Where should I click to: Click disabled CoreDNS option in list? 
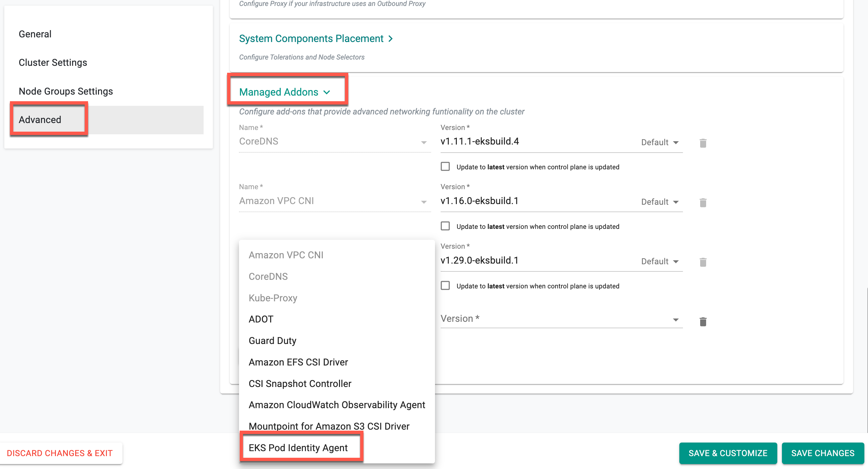tap(337, 277)
